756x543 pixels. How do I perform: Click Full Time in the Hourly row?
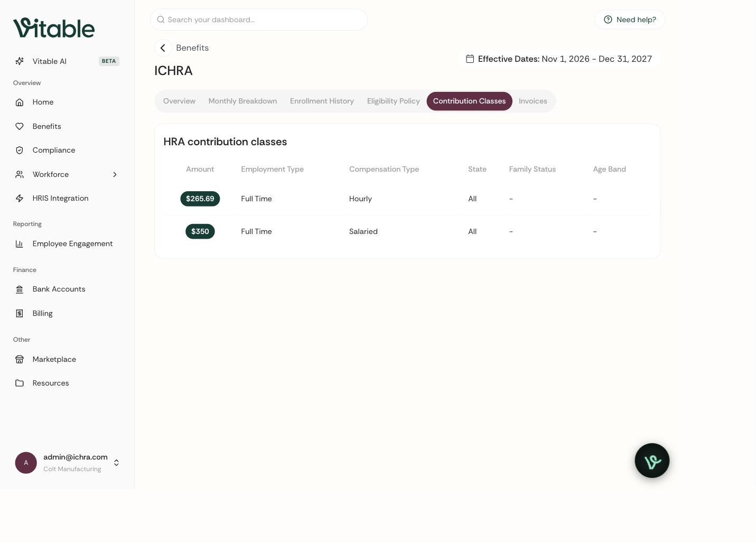click(256, 199)
